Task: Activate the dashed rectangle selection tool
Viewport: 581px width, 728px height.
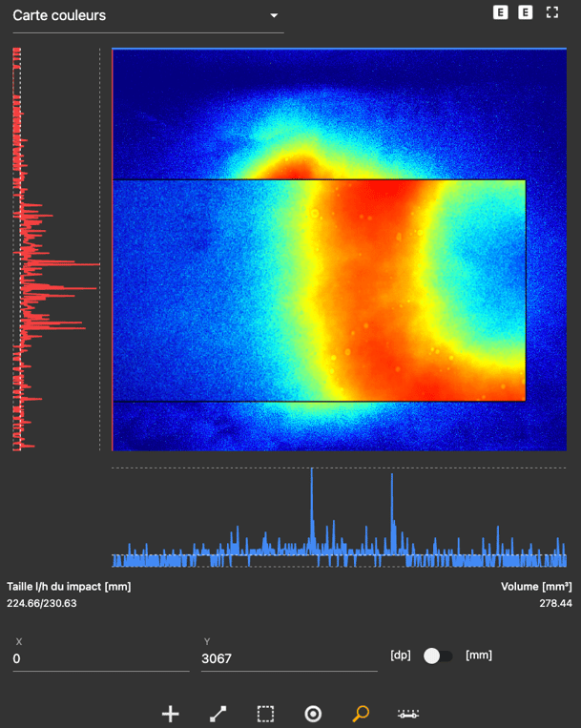Action: 265,714
